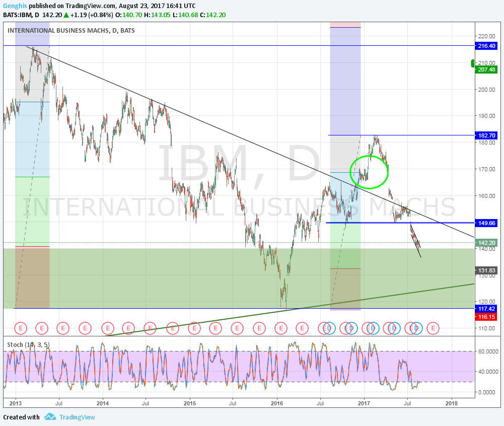Click the 2017 label on time axis
The height and width of the screenshot is (426, 504).
coord(364,403)
